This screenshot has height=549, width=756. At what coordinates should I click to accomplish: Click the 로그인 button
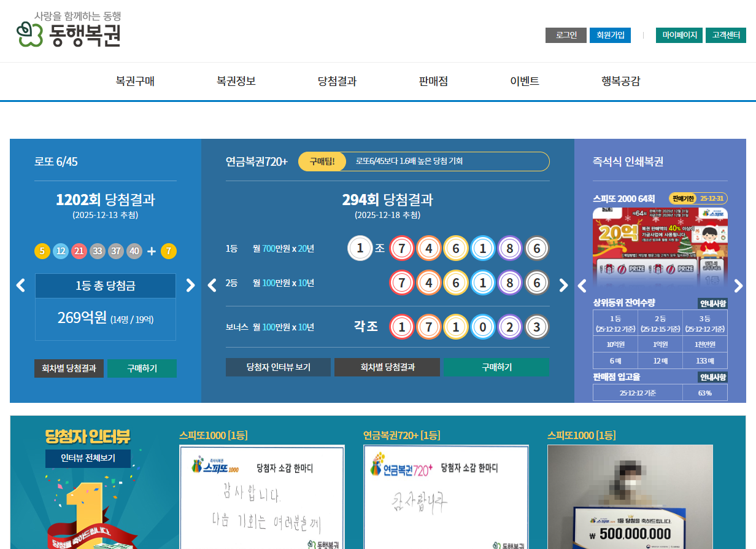click(x=566, y=35)
